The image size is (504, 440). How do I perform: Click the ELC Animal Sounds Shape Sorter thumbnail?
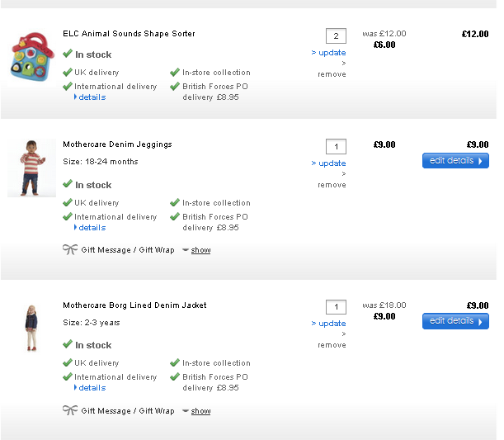click(31, 55)
